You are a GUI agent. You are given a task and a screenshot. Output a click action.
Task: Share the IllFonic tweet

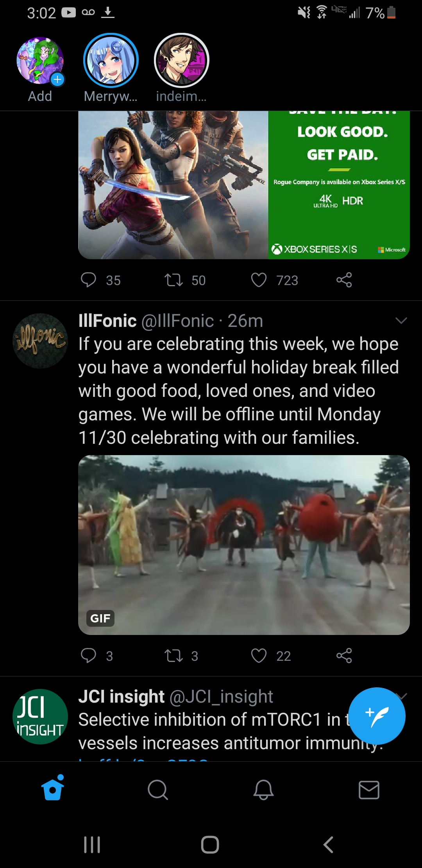[344, 656]
